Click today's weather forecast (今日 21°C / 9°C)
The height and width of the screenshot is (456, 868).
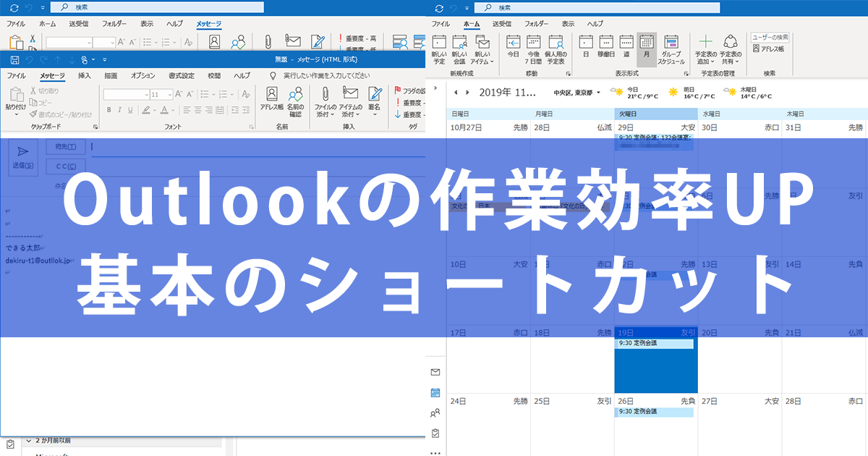click(x=634, y=93)
